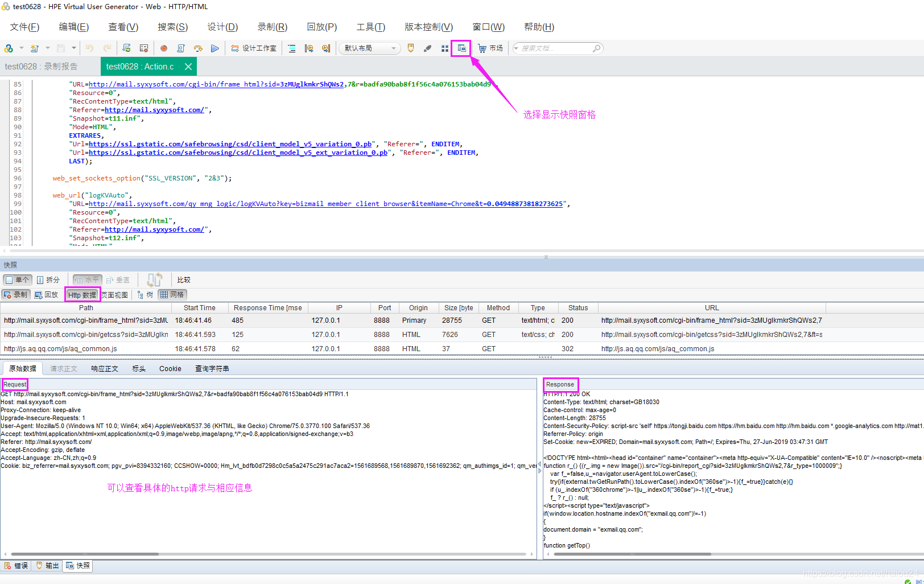Click the search magnifier icon
Viewport: 924px width, 584px height.
coord(596,48)
